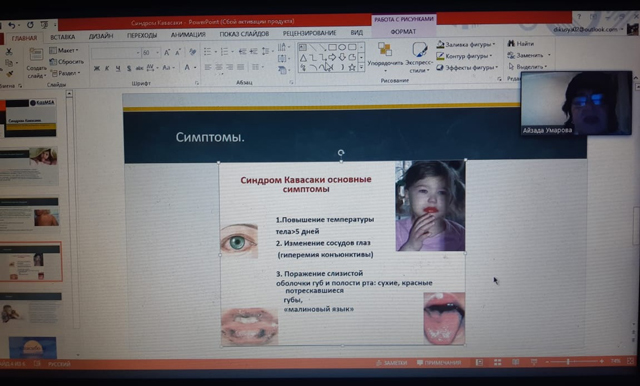
Task: Toggle ЗАМЕТКИ notes pane in status bar
Action: (x=391, y=362)
